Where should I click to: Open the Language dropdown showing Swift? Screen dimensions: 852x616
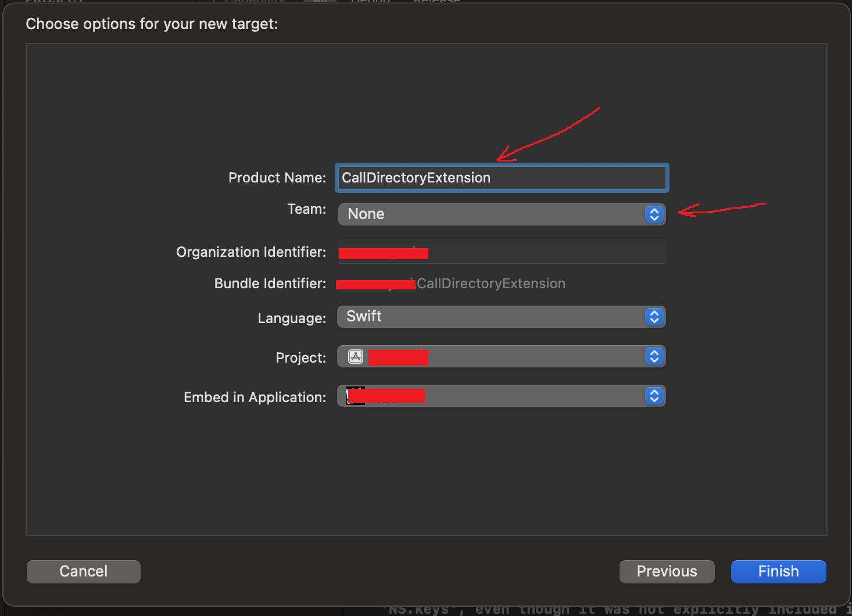pyautogui.click(x=500, y=317)
